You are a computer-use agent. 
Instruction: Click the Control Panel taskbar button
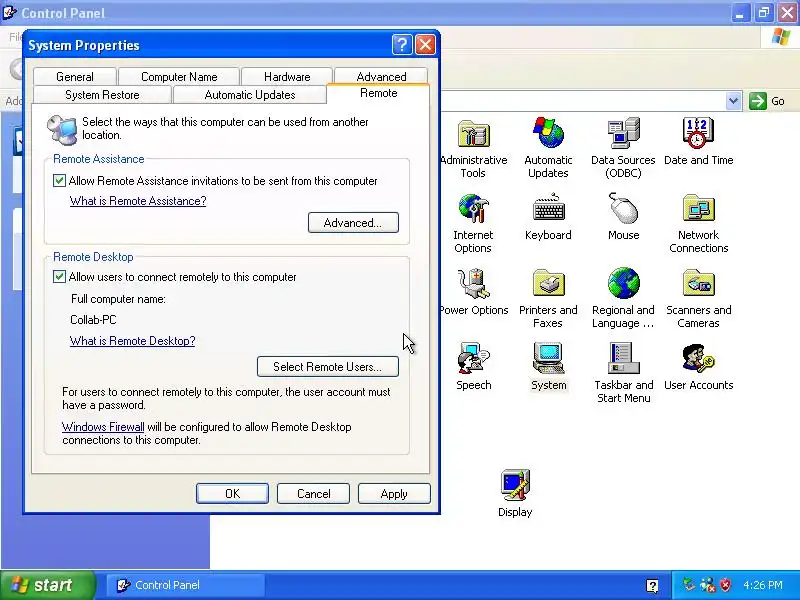pyautogui.click(x=186, y=585)
